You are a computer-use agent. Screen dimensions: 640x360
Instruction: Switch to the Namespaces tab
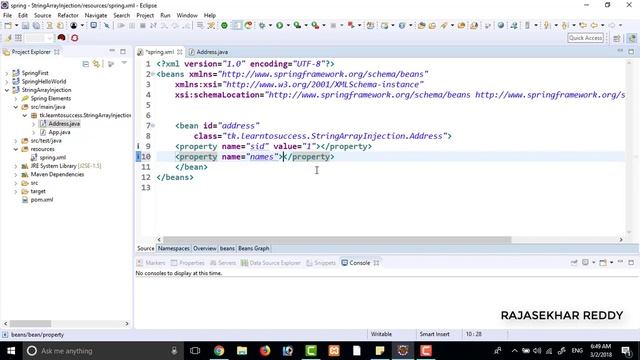(173, 248)
